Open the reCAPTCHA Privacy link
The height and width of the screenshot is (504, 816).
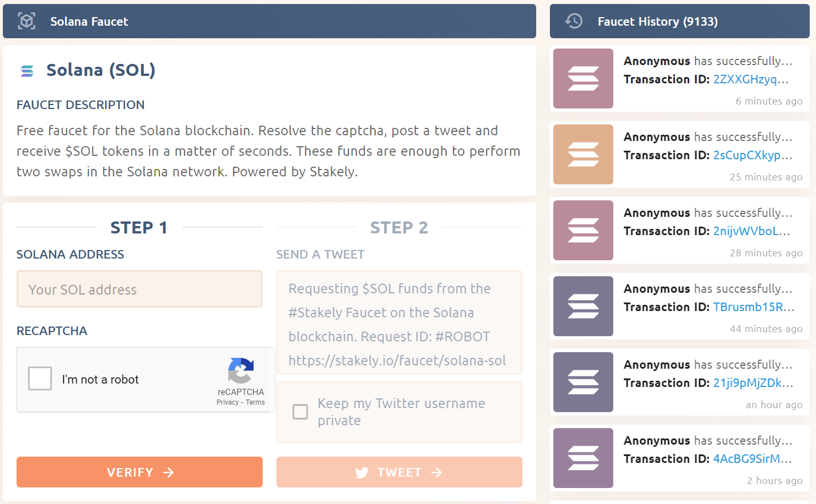tap(227, 402)
